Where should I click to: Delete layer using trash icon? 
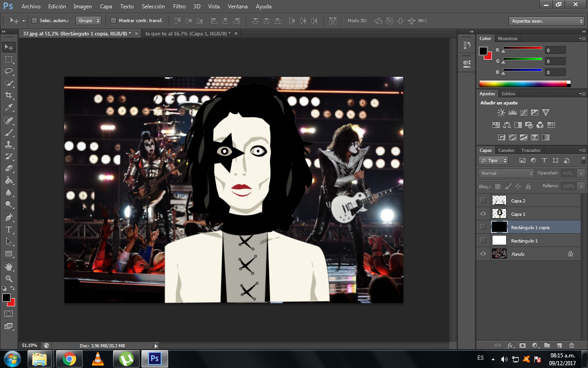tap(571, 345)
